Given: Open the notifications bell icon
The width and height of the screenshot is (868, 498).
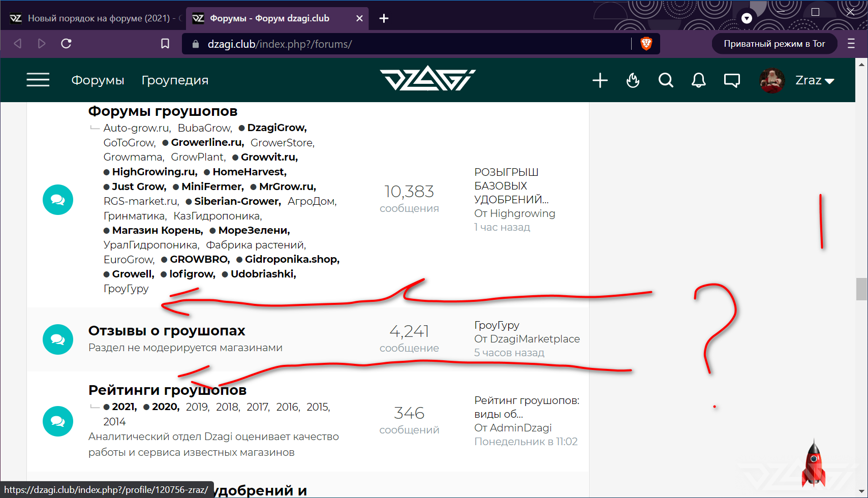Looking at the screenshot, I should [699, 80].
